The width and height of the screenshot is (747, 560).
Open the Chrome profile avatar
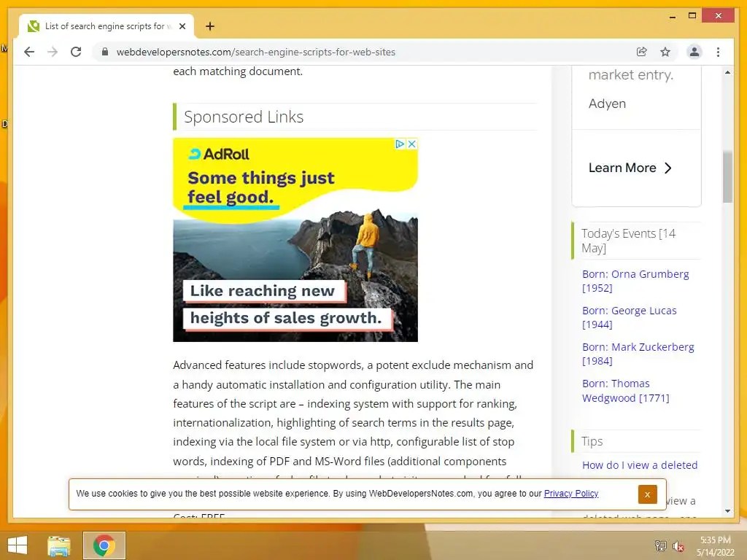694,52
